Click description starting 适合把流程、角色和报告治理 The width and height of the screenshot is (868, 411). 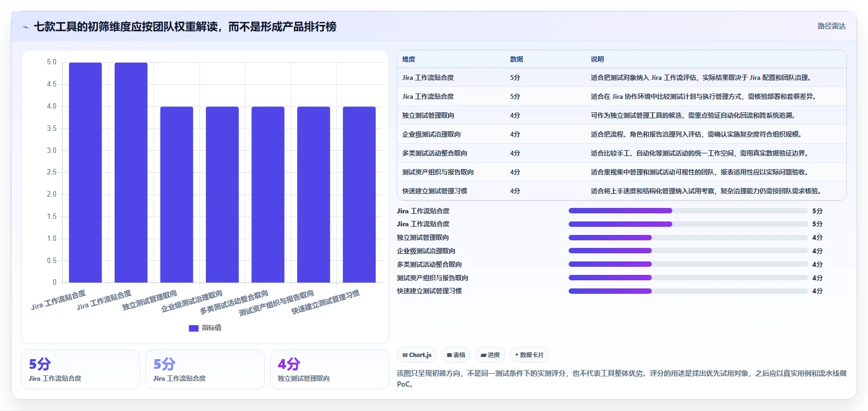(697, 134)
